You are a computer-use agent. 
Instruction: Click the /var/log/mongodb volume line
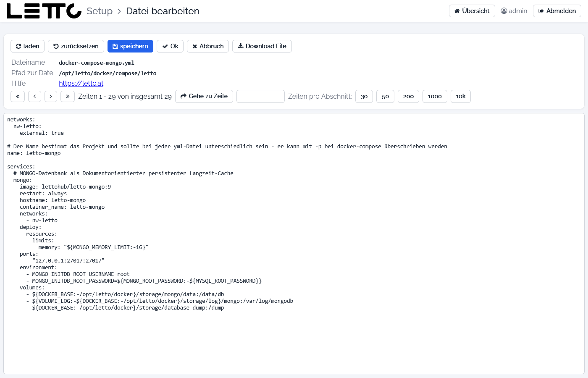tap(160, 301)
